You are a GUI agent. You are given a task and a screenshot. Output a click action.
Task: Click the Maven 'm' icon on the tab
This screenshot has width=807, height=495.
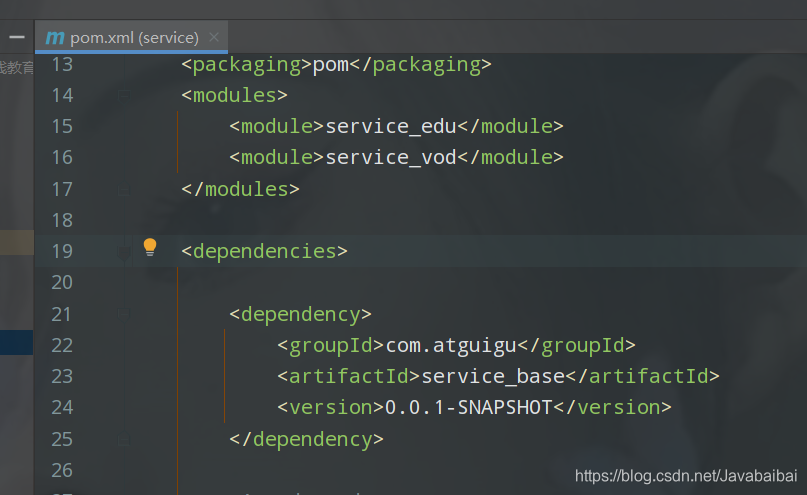coord(55,38)
